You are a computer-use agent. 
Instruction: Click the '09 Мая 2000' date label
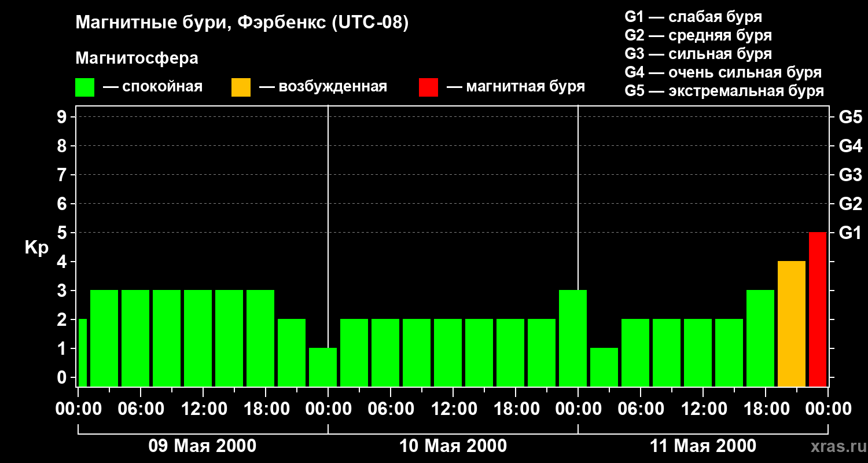point(203,446)
